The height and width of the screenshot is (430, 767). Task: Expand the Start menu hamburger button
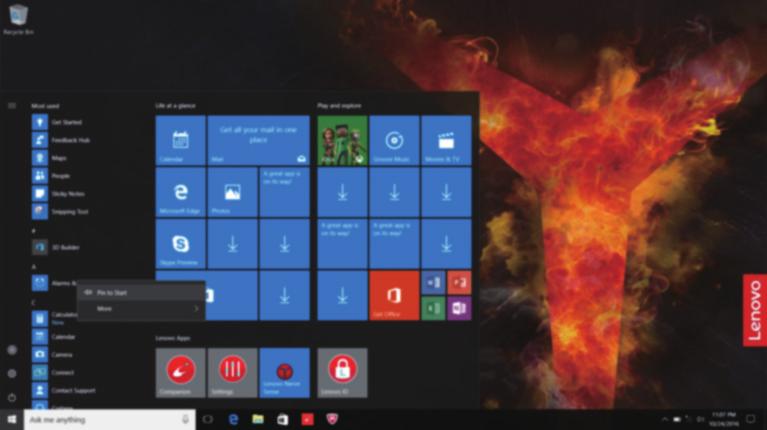pyautogui.click(x=12, y=106)
